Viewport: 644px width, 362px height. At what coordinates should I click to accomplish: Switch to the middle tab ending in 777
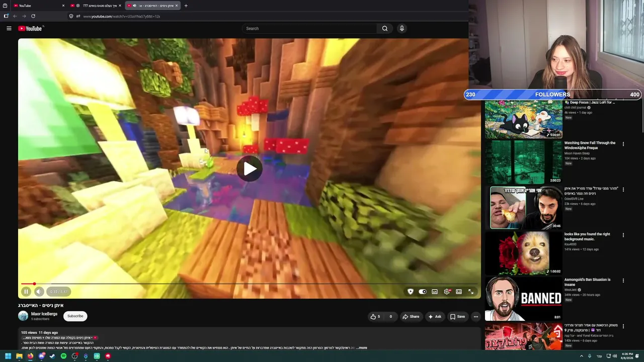(x=96, y=6)
